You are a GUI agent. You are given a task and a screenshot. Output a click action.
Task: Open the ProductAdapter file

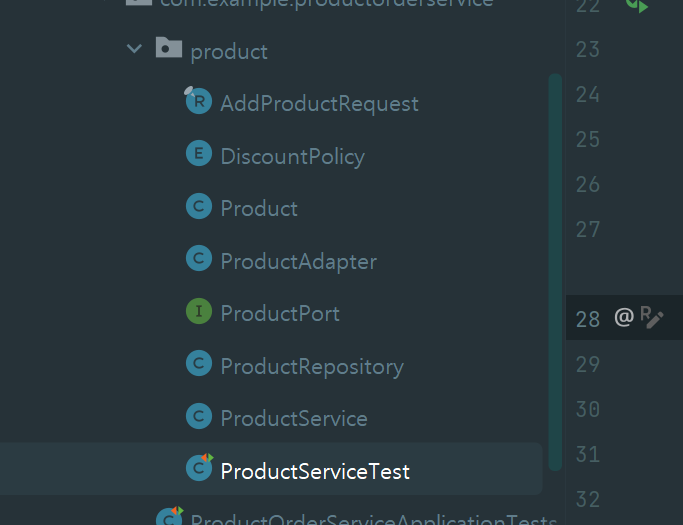pos(298,262)
